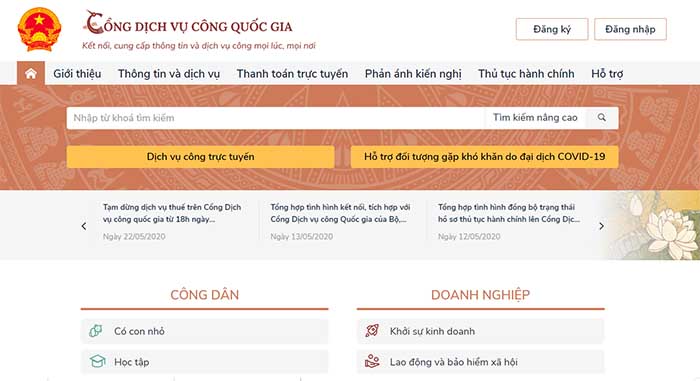Open the Giới thiệu menu
Viewport: 700px width, 381px height.
[x=77, y=74]
